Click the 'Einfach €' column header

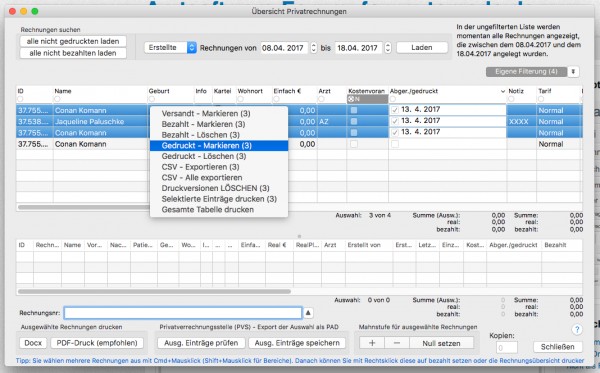click(x=287, y=91)
